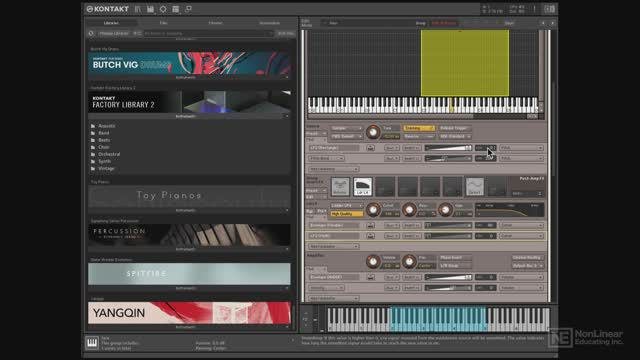Viewport: 640px width, 360px height.
Task: Click the Beats folder
Action: pos(104,140)
